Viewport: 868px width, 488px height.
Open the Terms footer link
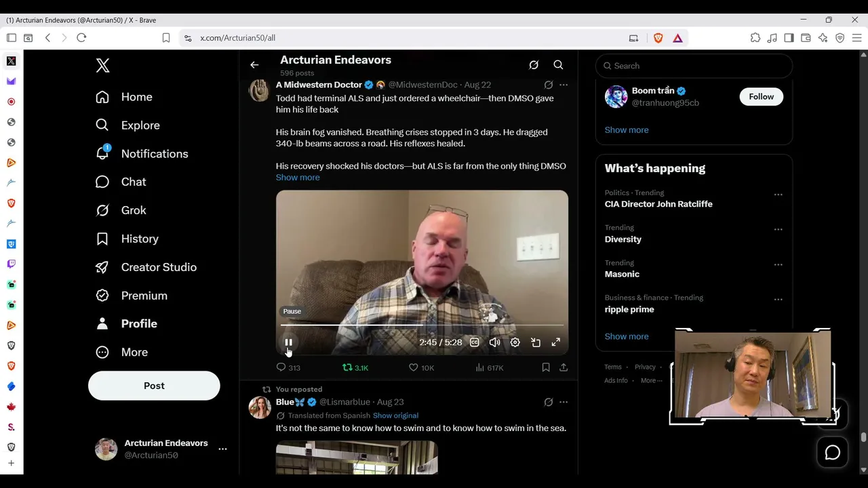[613, 367]
